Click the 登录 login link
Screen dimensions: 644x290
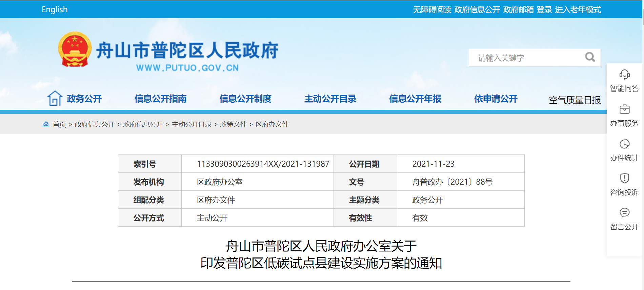(544, 9)
